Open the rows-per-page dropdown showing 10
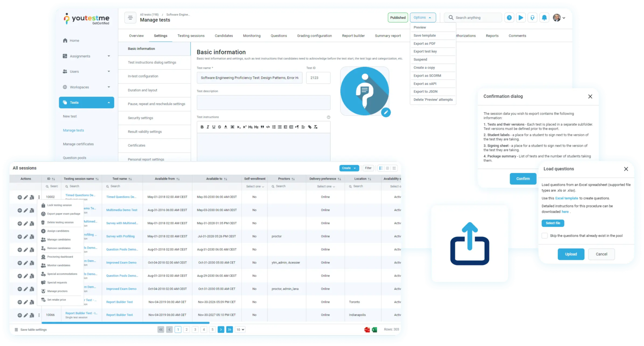Viewport: 644px width, 346px height. click(x=240, y=329)
